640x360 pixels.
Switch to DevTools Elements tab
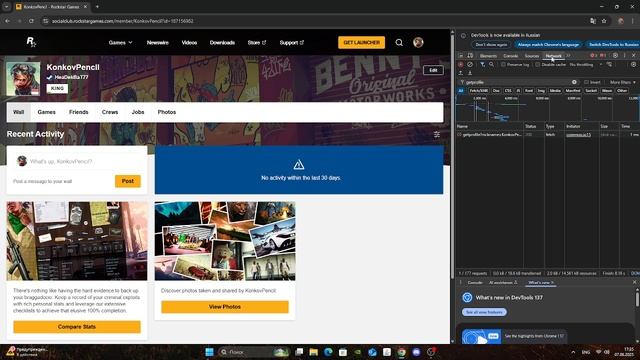[488, 56]
